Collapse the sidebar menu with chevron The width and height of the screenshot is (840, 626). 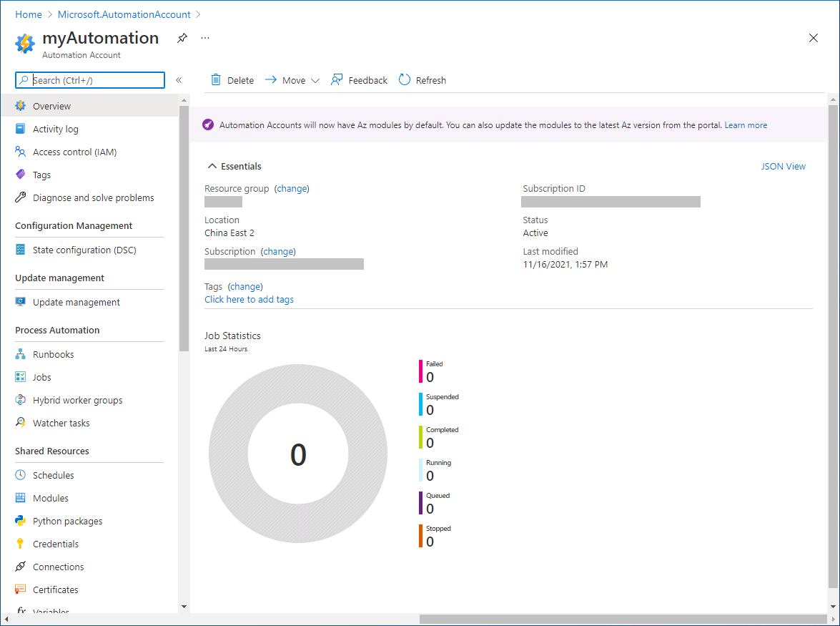pyautogui.click(x=179, y=80)
